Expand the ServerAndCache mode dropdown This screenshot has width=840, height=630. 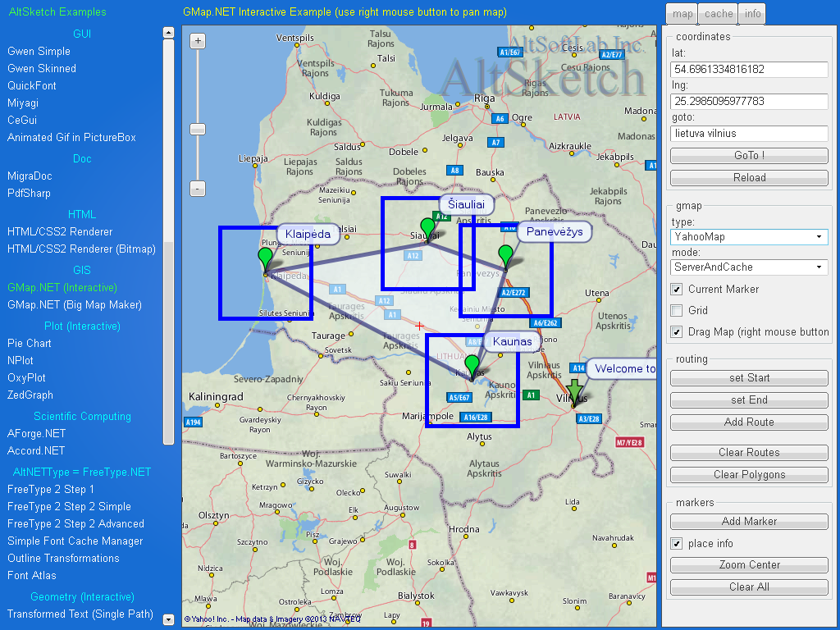(x=748, y=267)
